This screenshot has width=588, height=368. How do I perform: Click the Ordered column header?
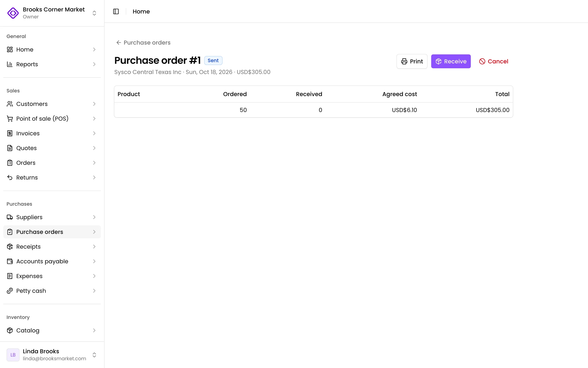click(235, 94)
